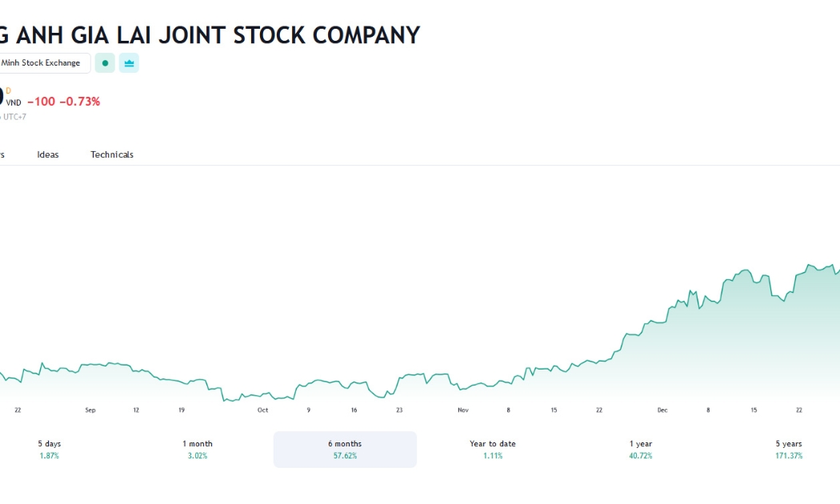840x504 pixels.
Task: Select the 5 years range 171.37%
Action: (789, 450)
